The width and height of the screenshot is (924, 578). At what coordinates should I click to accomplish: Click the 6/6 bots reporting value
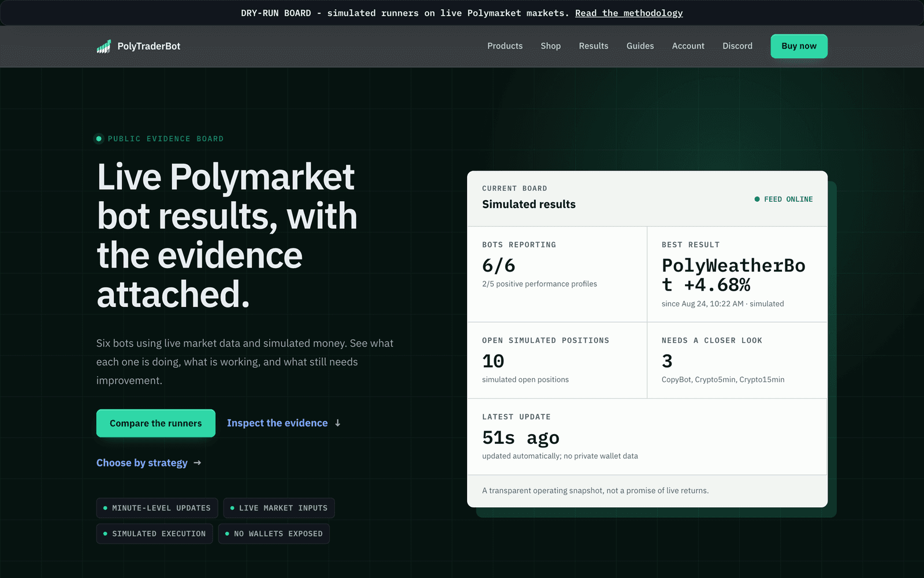tap(498, 265)
